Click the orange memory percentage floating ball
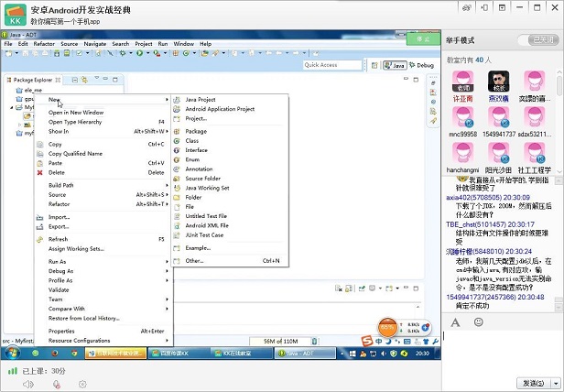564x392 pixels. (x=387, y=327)
